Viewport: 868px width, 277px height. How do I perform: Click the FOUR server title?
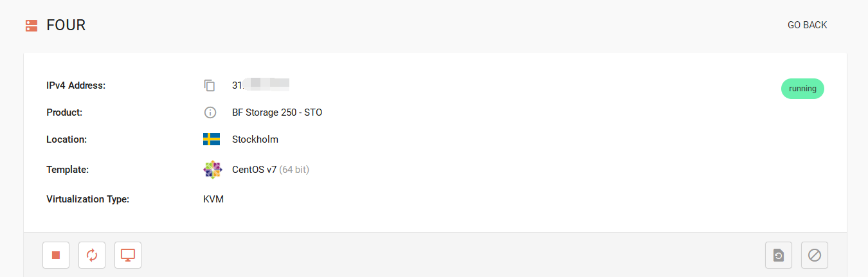[66, 25]
